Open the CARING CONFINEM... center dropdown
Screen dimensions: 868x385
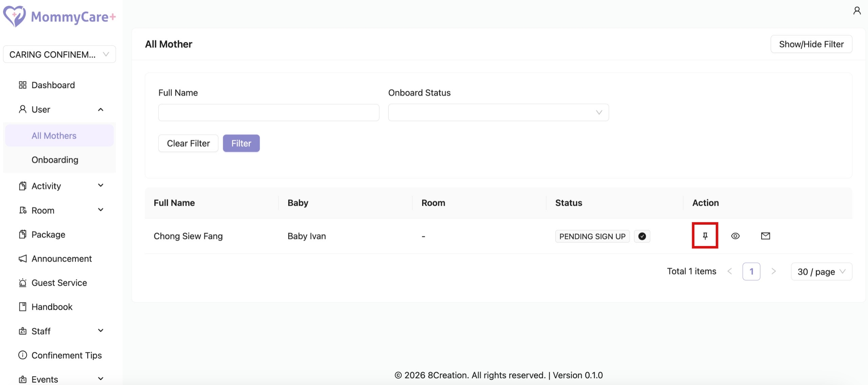point(59,54)
